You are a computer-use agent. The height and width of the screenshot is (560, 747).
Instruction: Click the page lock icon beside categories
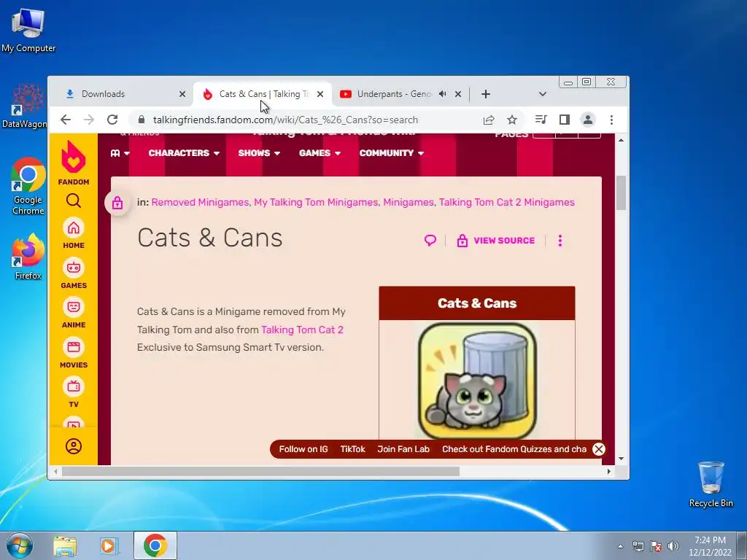pos(117,203)
